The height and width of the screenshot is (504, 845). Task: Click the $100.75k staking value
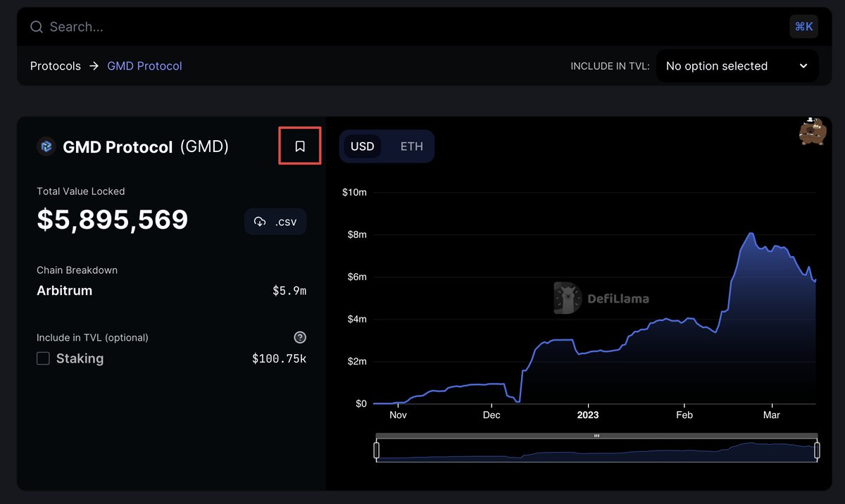(279, 358)
